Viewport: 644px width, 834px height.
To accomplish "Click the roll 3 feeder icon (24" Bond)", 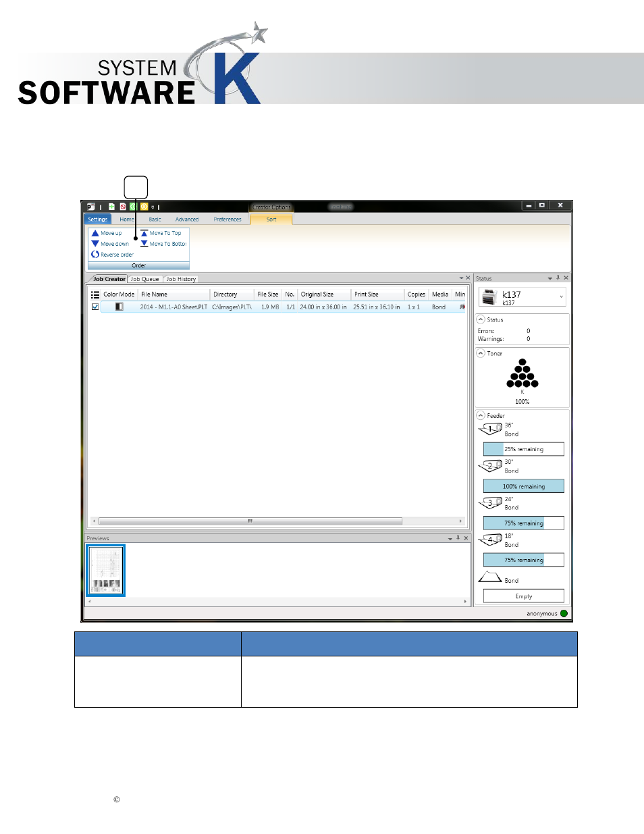I will (x=491, y=502).
